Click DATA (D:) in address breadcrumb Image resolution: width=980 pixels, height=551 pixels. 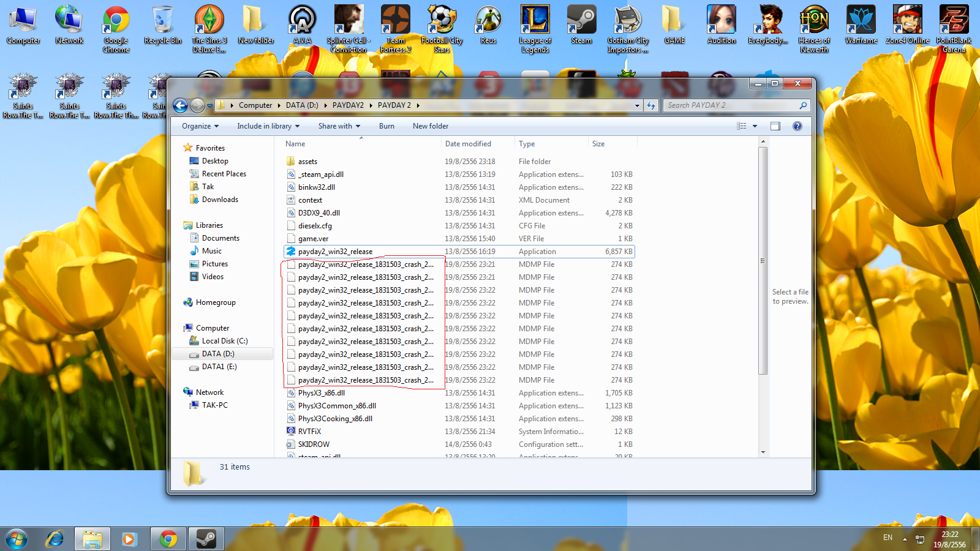pyautogui.click(x=302, y=105)
